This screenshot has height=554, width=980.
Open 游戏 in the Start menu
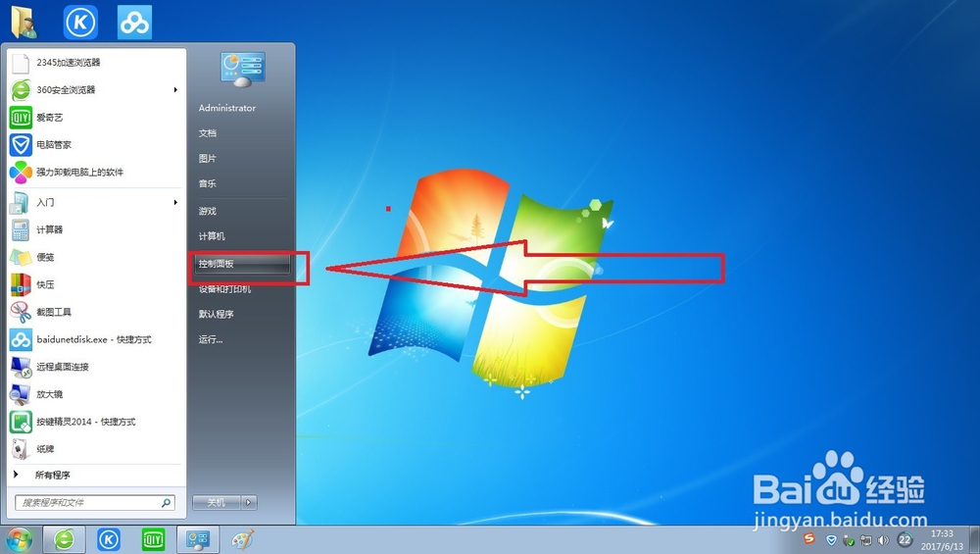pos(208,212)
